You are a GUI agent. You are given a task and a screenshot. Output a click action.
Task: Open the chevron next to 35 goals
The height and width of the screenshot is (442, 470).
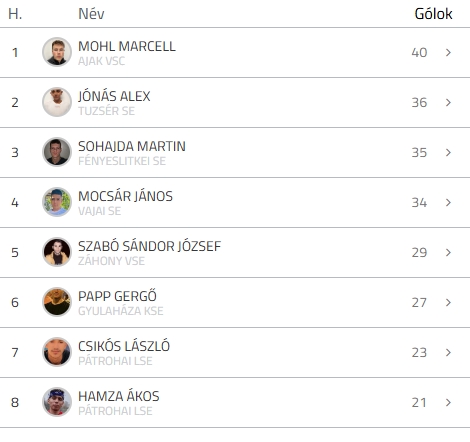[448, 152]
